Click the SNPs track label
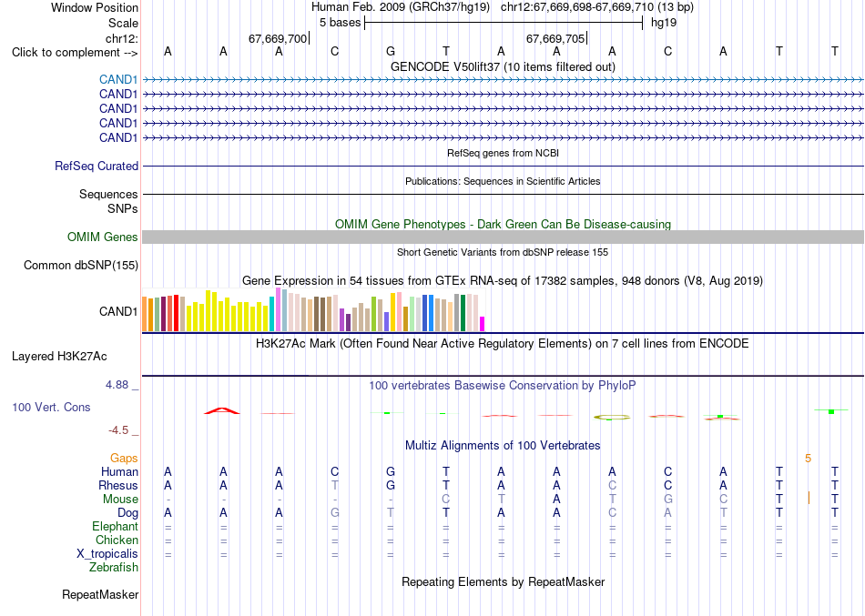865x616 pixels. tap(123, 209)
